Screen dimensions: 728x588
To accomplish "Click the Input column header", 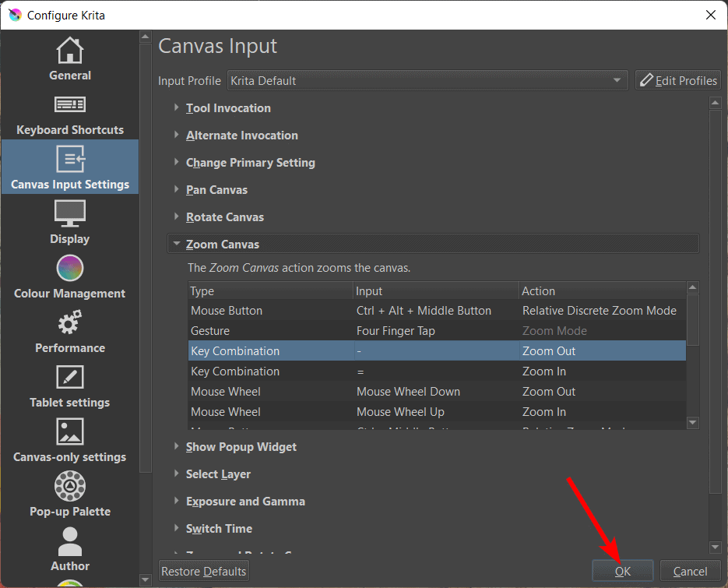I will pos(436,291).
